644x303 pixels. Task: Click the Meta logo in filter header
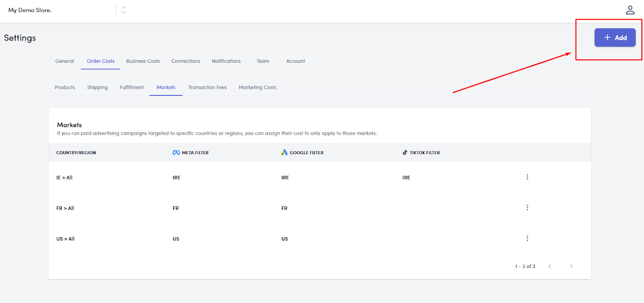click(176, 153)
